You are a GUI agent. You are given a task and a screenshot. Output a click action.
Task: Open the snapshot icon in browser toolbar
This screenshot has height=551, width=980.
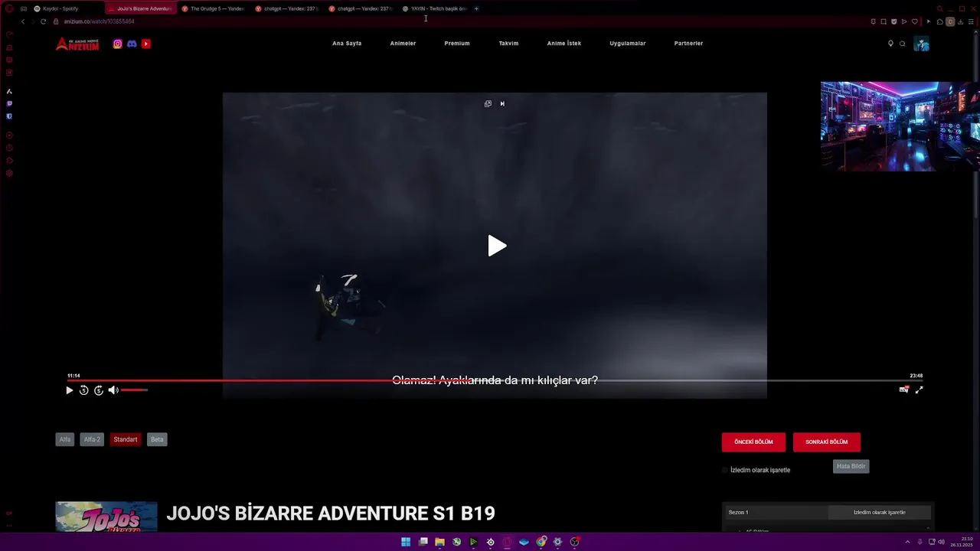(884, 21)
